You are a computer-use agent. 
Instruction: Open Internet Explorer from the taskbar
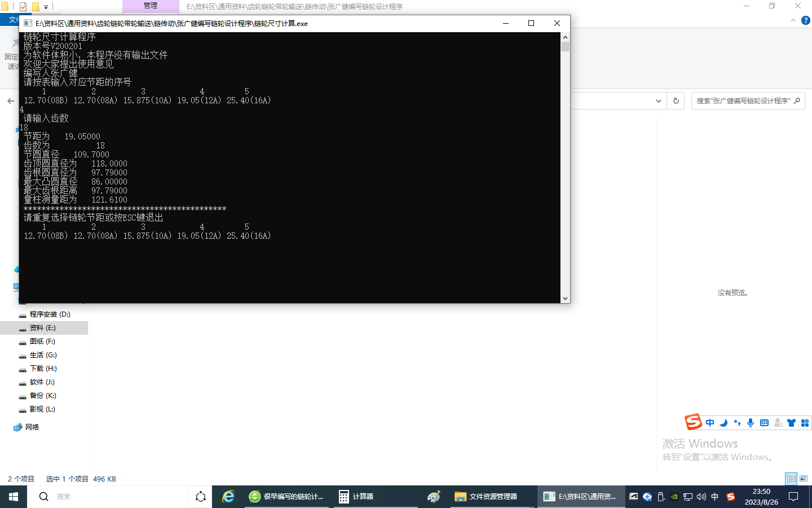tap(228, 497)
